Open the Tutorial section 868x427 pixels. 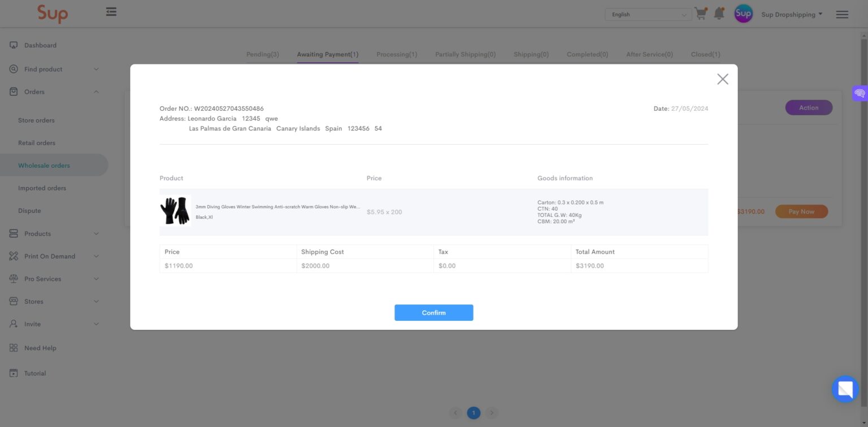[35, 373]
